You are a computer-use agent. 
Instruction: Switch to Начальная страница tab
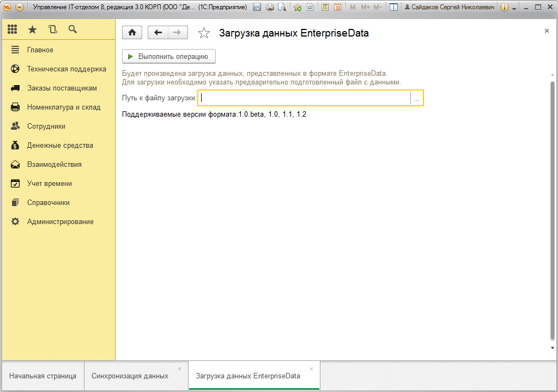(x=43, y=376)
